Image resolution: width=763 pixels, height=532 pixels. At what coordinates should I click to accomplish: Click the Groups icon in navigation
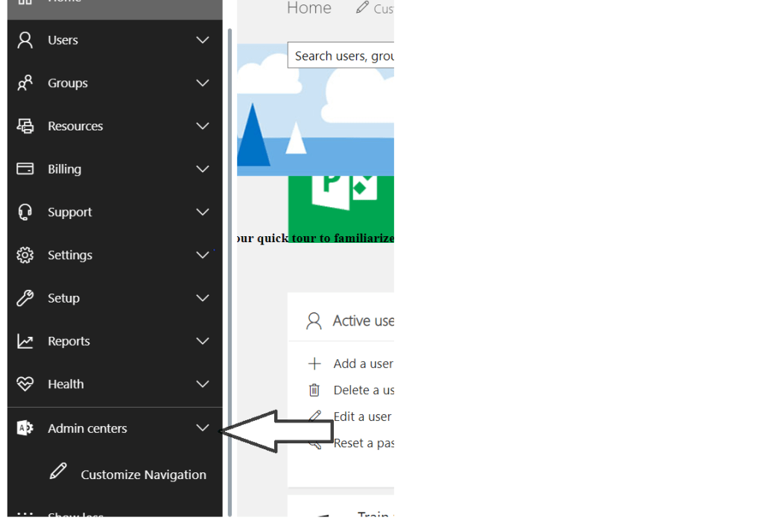(x=25, y=83)
